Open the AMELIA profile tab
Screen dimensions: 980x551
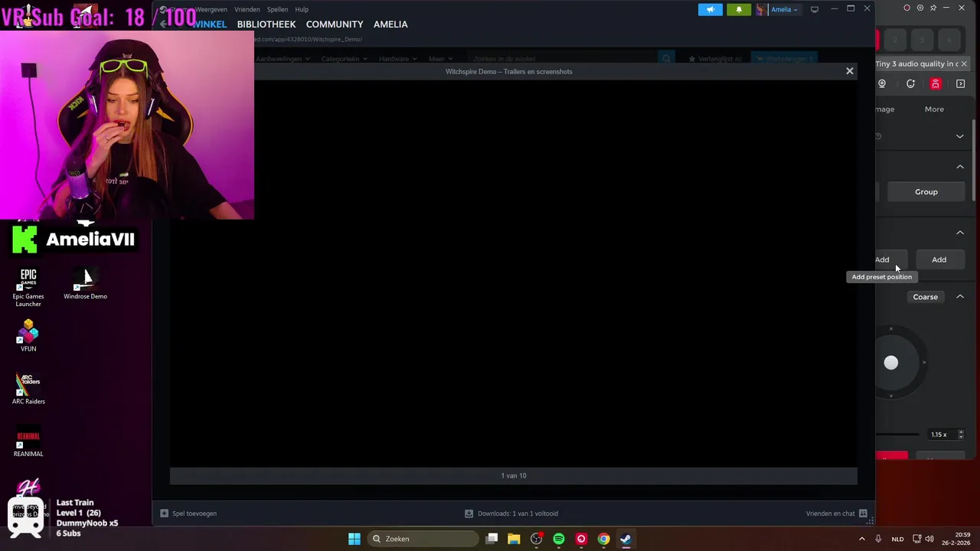pos(390,24)
